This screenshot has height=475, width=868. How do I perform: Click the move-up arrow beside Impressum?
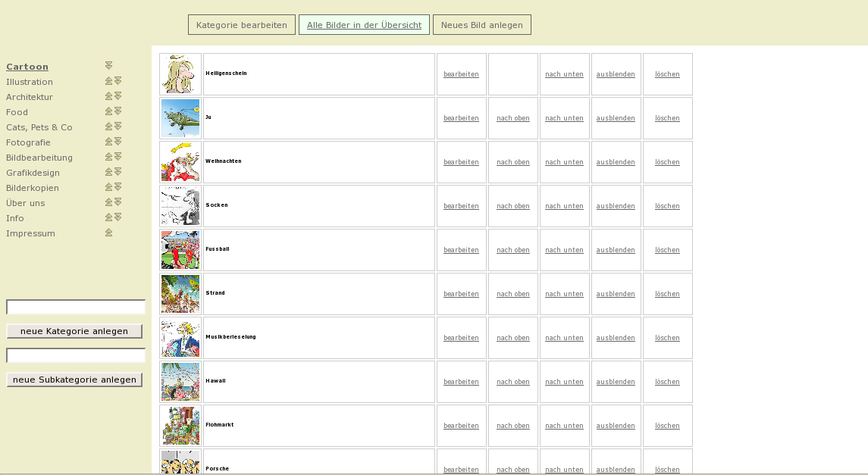[108, 233]
